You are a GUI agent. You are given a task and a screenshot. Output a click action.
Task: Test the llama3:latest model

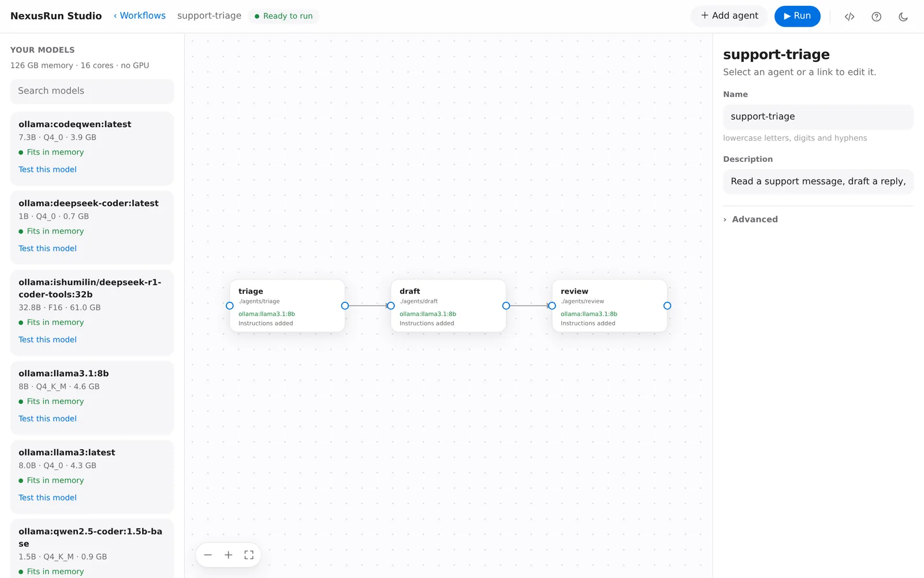[x=47, y=498]
